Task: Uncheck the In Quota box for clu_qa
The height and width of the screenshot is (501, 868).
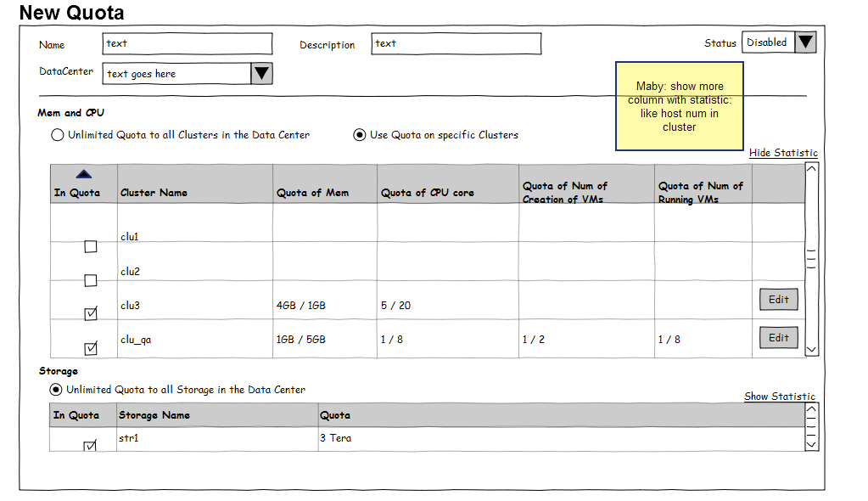Action: tap(91, 348)
